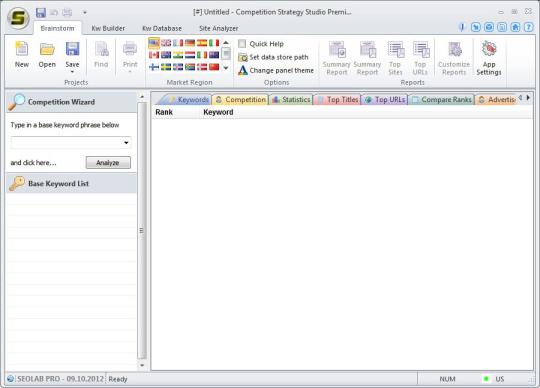Screen dimensions: 540x388
Task: Select the India flag market region
Action: coord(178,55)
